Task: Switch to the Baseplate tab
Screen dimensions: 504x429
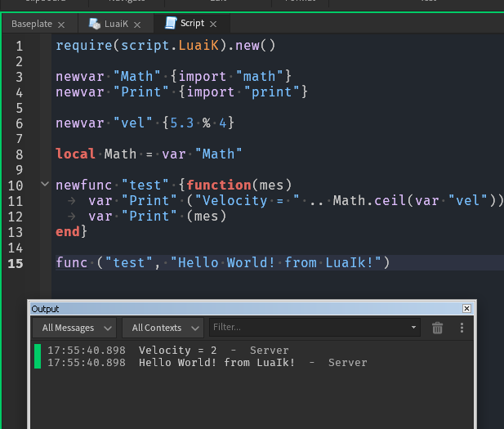Action: pyautogui.click(x=31, y=25)
